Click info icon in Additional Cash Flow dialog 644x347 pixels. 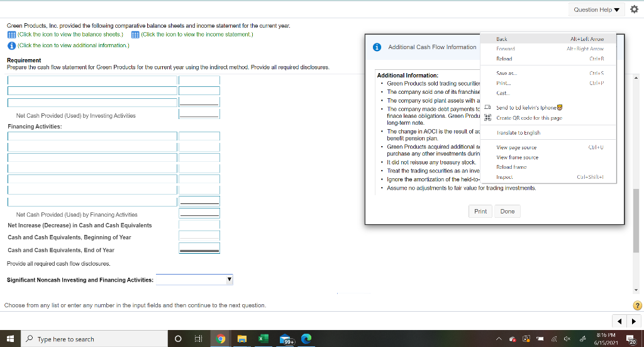(x=377, y=47)
